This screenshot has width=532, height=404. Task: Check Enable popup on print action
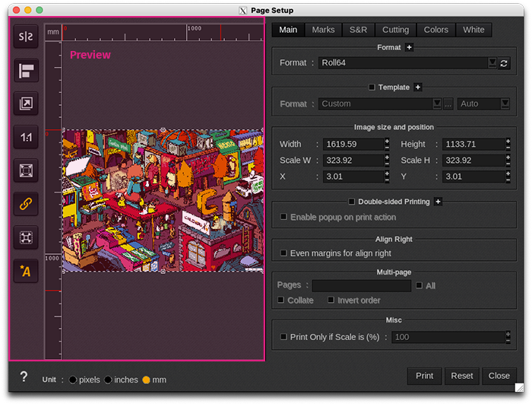point(283,217)
